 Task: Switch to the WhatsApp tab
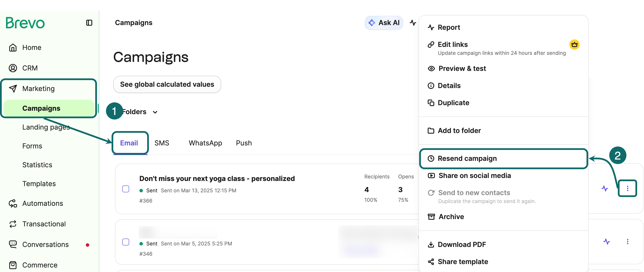(205, 143)
